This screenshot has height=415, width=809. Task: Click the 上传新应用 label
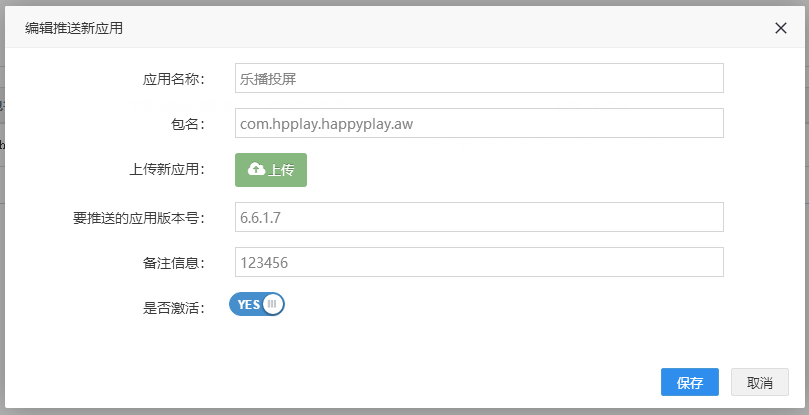click(x=166, y=170)
